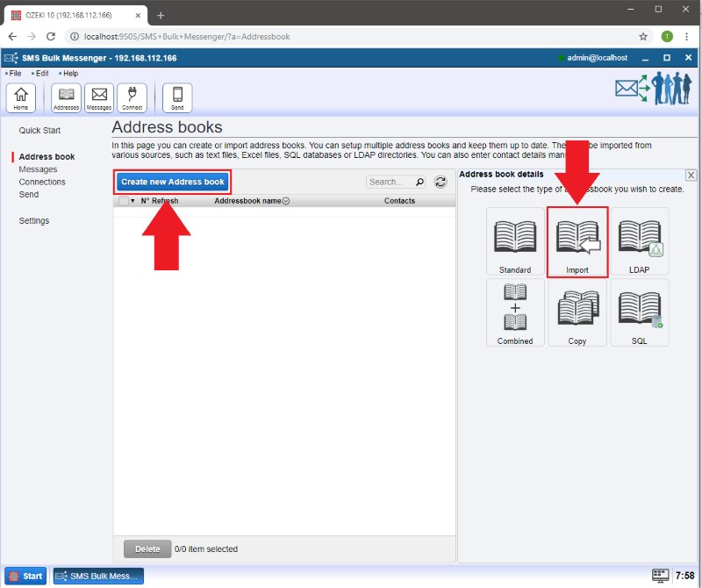Viewport: 702px width, 588px height.
Task: Open the selection dropdown arrow beside the checkbox
Action: point(131,200)
